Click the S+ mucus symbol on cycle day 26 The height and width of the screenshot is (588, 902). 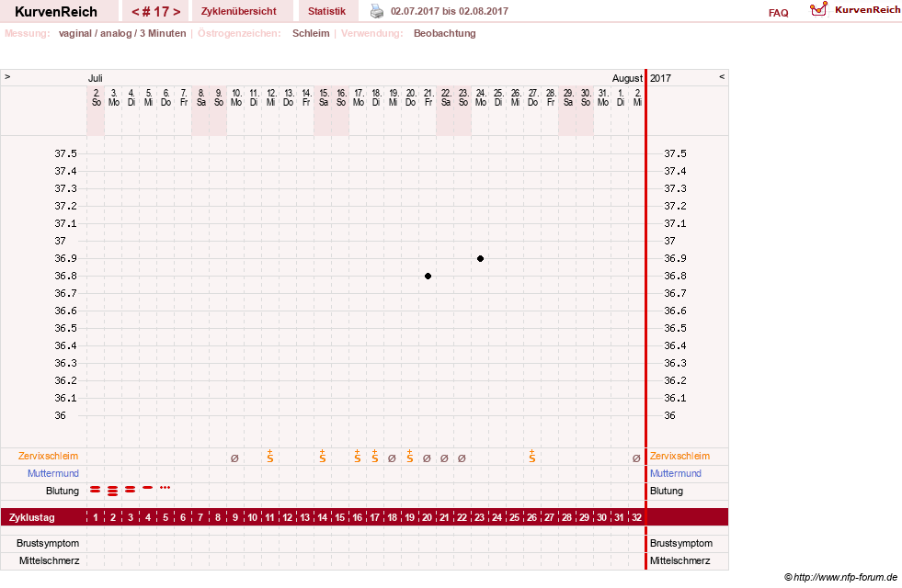point(532,457)
